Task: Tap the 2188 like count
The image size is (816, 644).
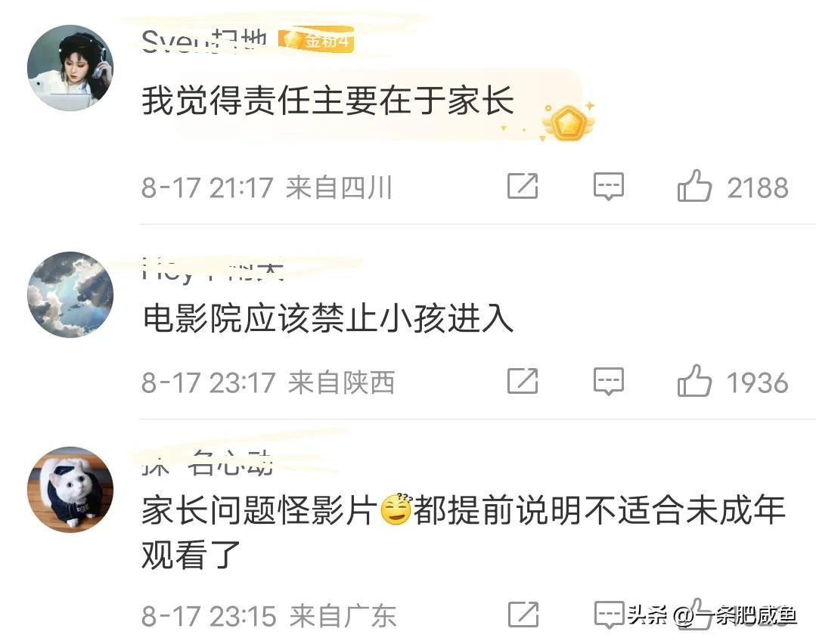Action: point(758,187)
